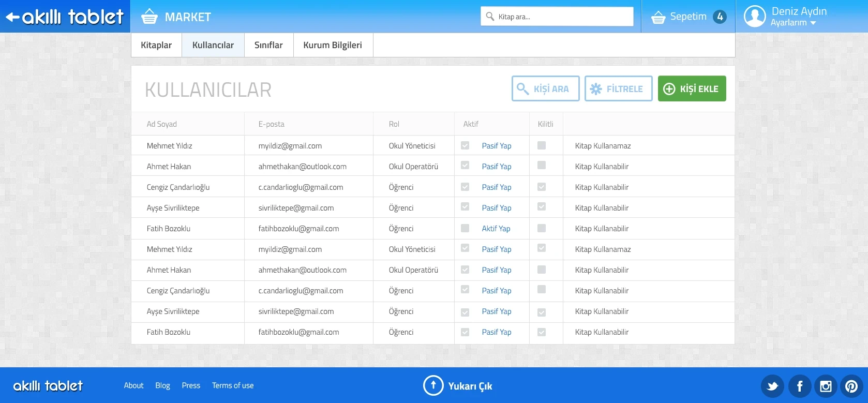868x403 pixels.
Task: Open the Press footer link
Action: (191, 385)
